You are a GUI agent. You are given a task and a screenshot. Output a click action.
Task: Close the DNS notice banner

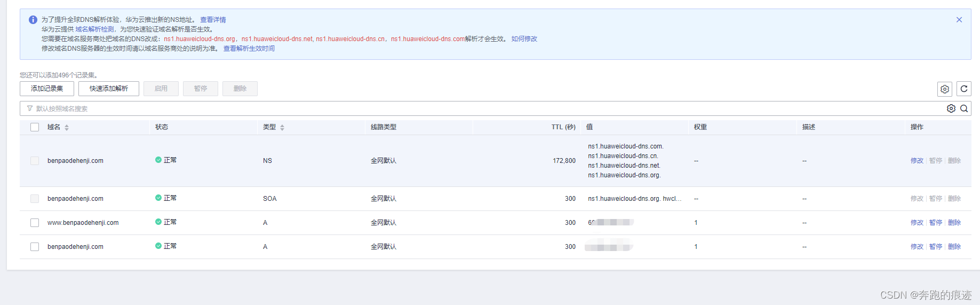click(x=959, y=20)
